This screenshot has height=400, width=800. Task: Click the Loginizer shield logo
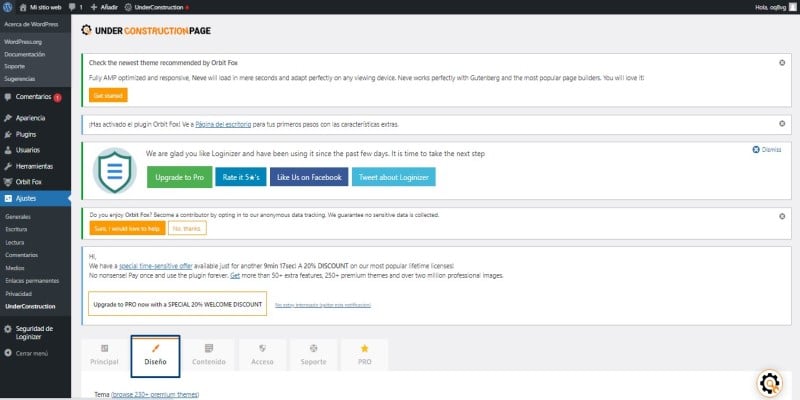pyautogui.click(x=115, y=170)
